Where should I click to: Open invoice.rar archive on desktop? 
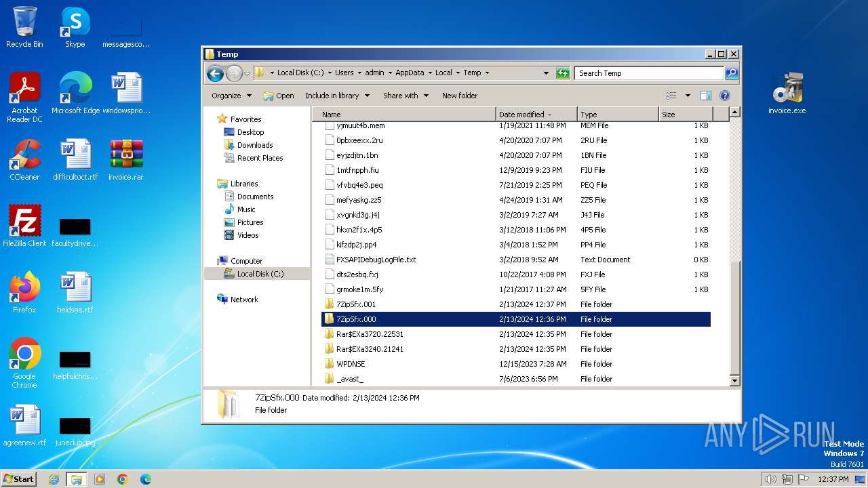[126, 159]
